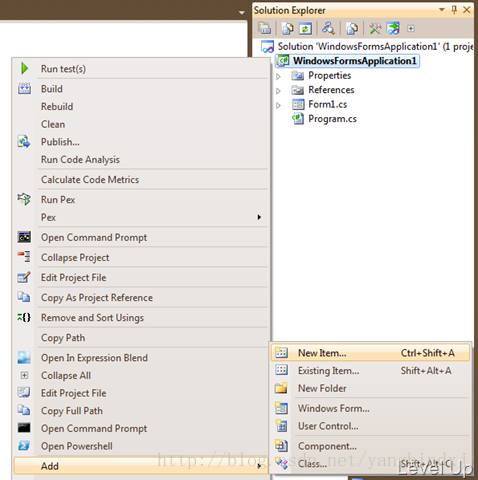Click the Show All Files toolbar icon
478x480 pixels.
[288, 28]
